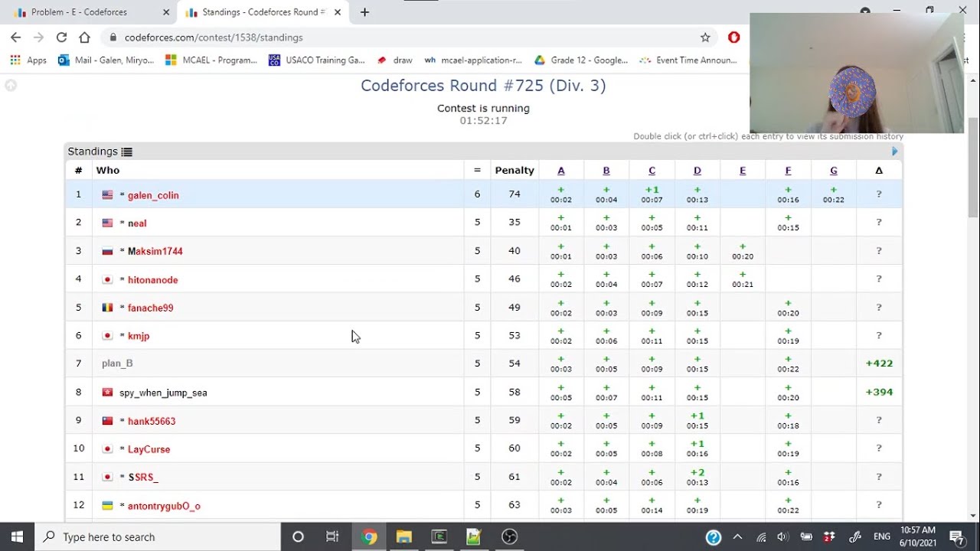Image resolution: width=980 pixels, height=551 pixels.
Task: Open Windows Start menu
Action: pyautogui.click(x=17, y=536)
